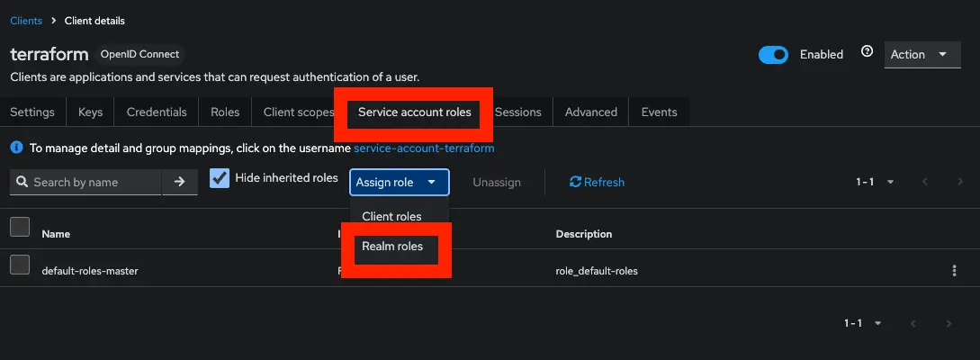Select the default-roles-master row checkbox
Screen dimensions: 980x360
pyautogui.click(x=20, y=265)
